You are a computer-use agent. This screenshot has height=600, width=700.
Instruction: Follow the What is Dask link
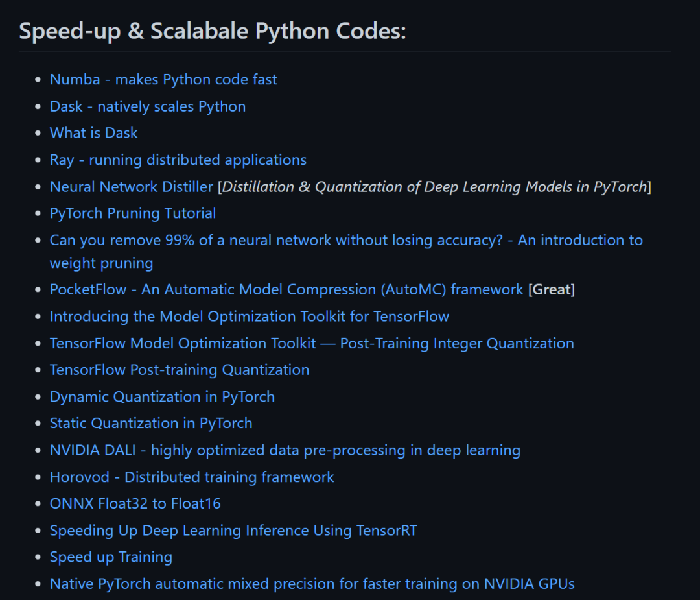click(93, 133)
